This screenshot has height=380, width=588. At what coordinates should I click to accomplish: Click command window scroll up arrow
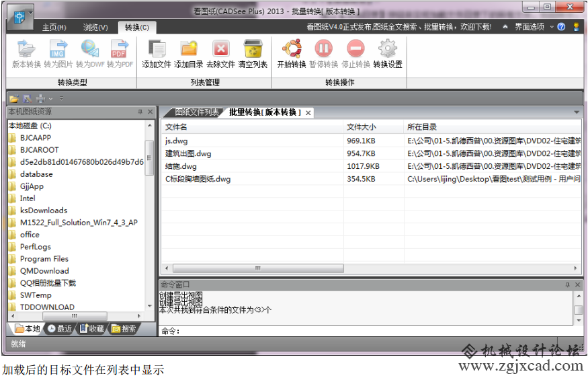pos(578,296)
